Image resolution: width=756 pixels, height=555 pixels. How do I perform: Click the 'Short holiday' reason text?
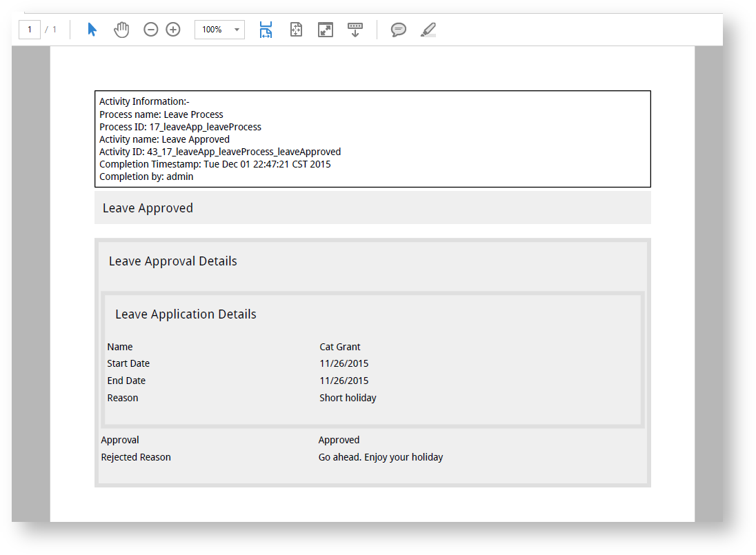tap(348, 398)
